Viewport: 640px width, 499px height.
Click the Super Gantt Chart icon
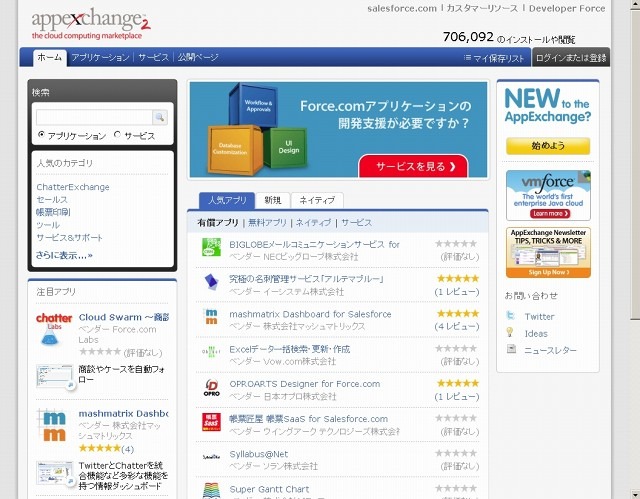click(211, 490)
